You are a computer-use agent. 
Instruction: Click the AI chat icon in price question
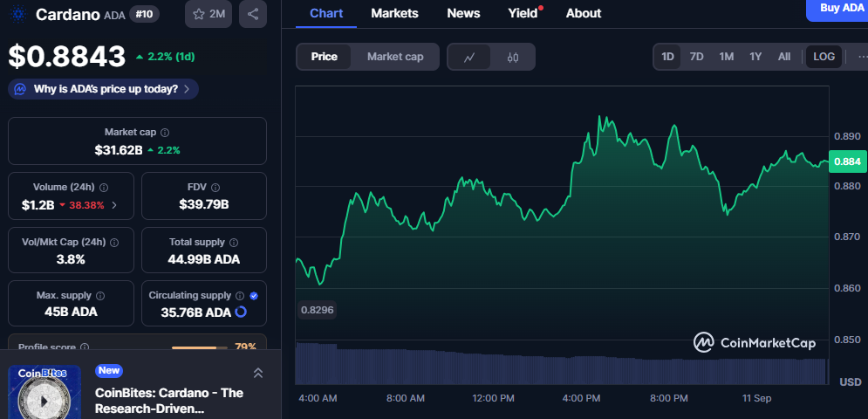coord(20,89)
